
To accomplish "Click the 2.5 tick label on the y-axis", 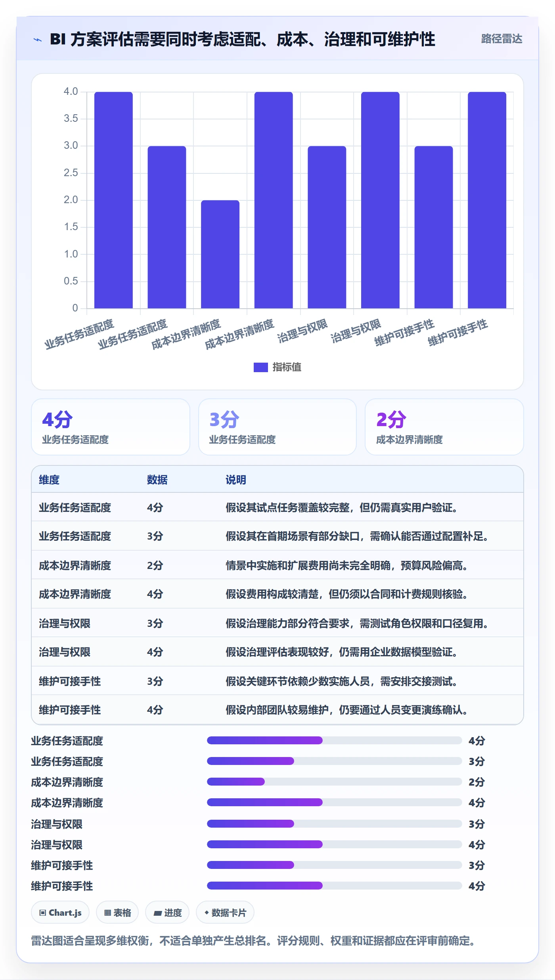I will coord(71,173).
